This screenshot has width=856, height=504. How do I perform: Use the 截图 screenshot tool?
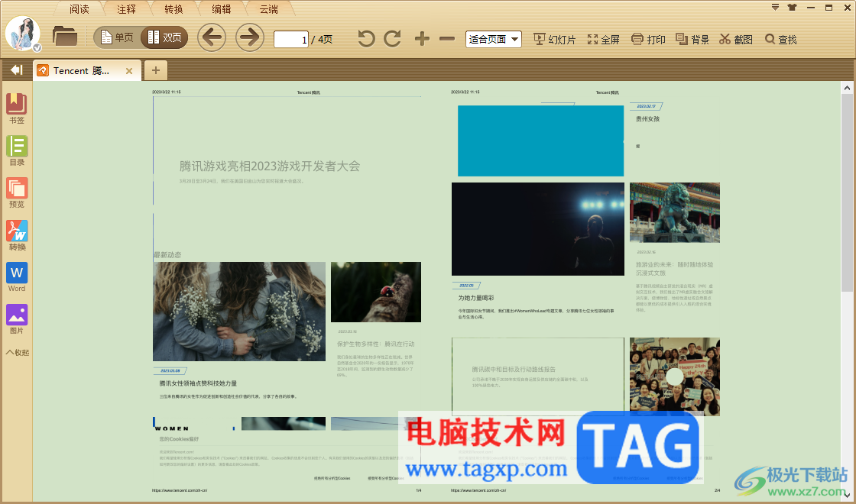click(x=736, y=39)
